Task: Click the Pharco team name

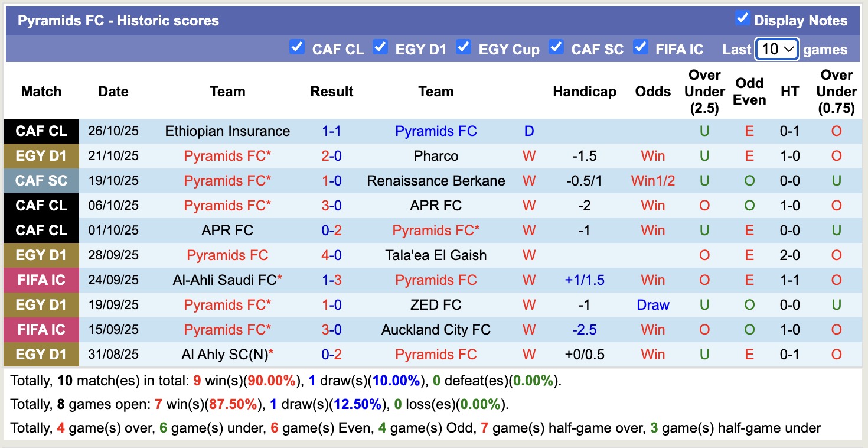Action: point(436,156)
